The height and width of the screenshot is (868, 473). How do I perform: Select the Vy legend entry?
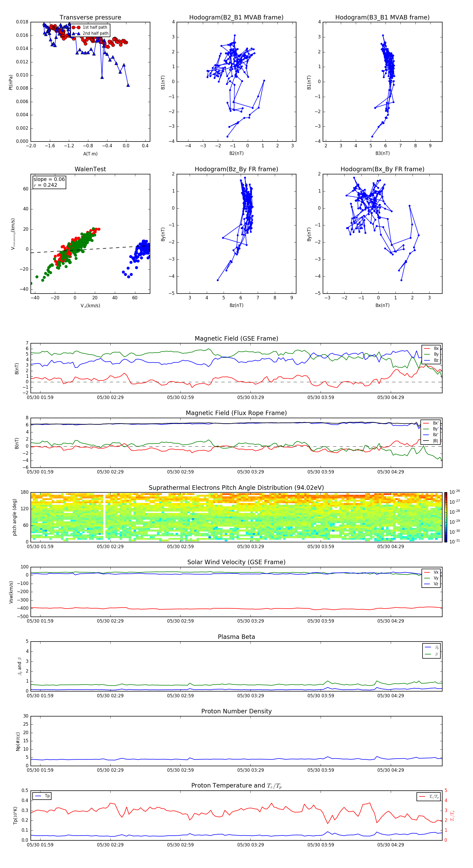click(x=431, y=578)
